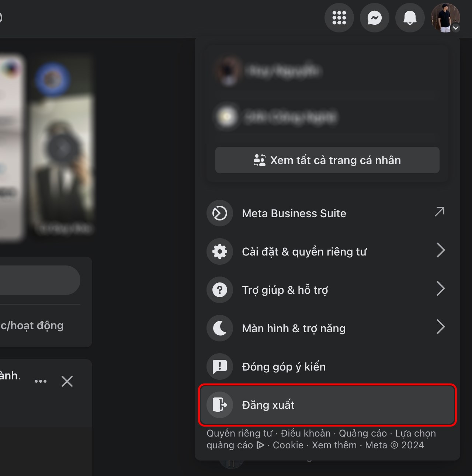Open the notifications bell

point(410,18)
